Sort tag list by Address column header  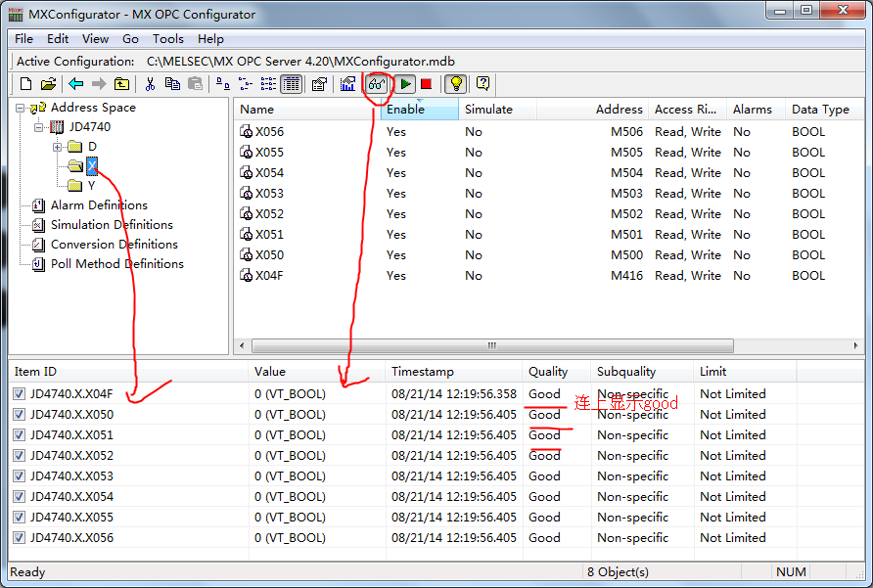[x=619, y=110]
